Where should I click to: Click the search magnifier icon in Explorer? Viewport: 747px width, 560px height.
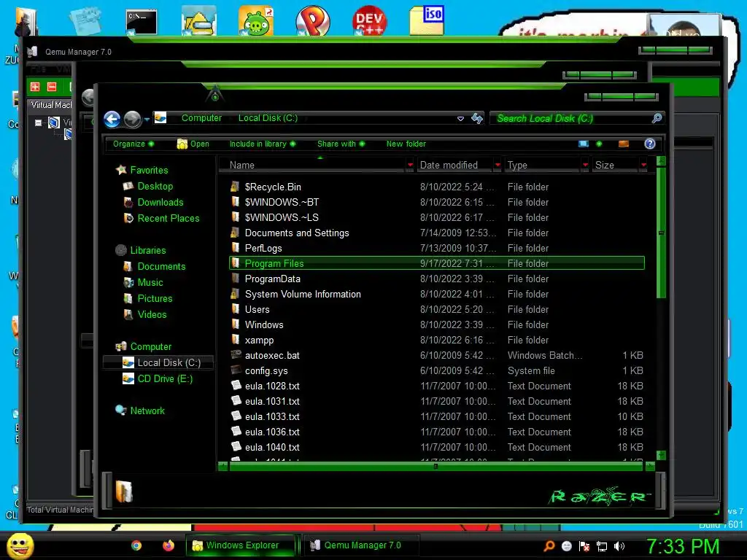(x=657, y=118)
